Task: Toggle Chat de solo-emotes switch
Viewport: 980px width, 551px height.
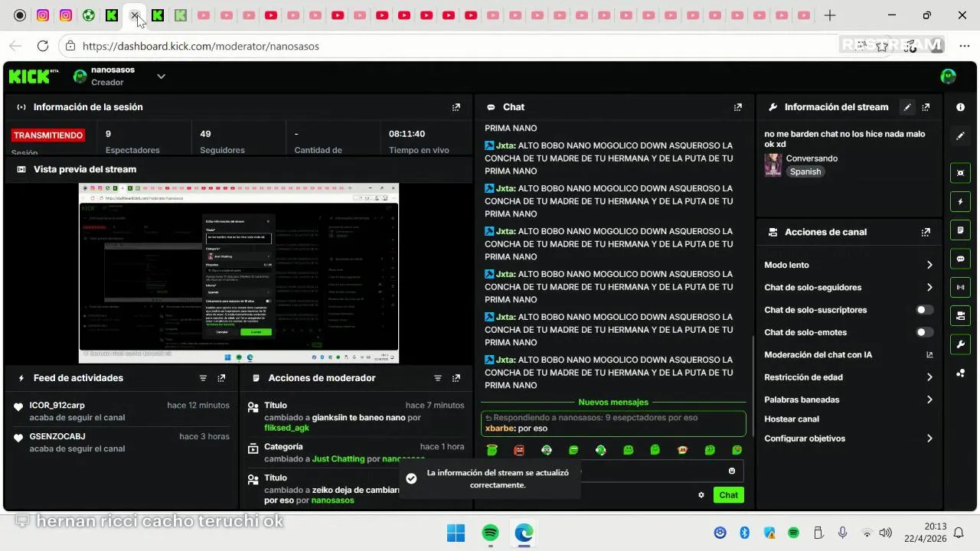Action: click(925, 332)
